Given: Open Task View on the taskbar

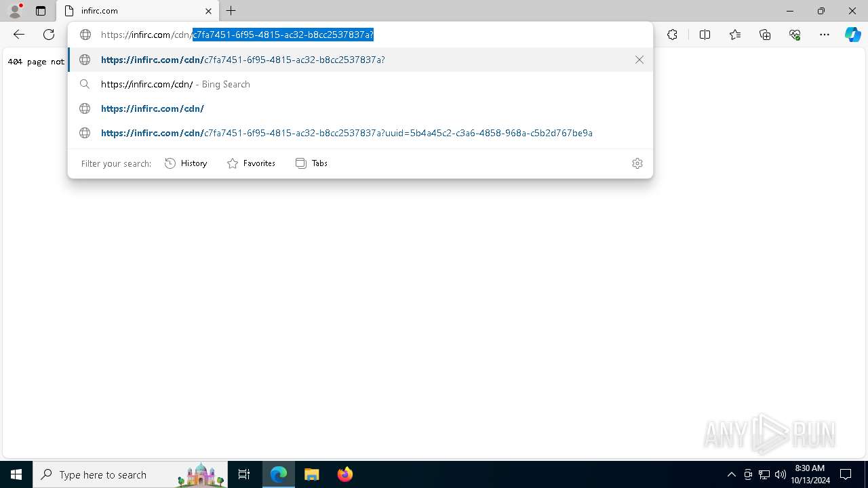Looking at the screenshot, I should pos(244,474).
